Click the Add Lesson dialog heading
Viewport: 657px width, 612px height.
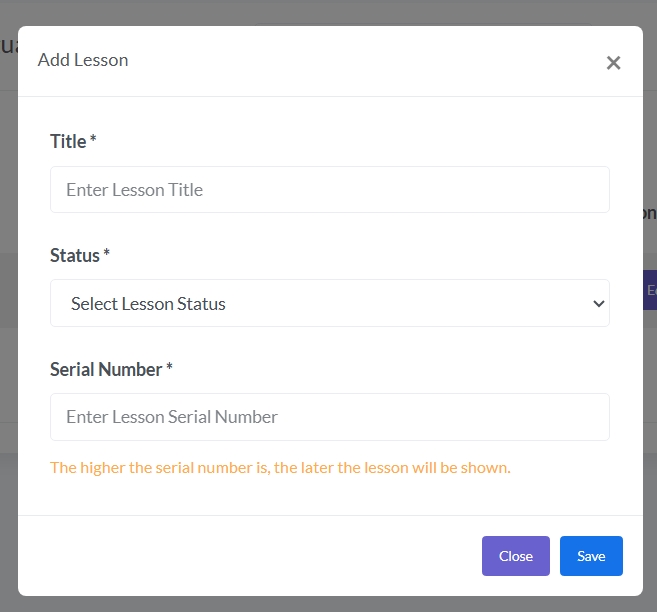tap(83, 60)
